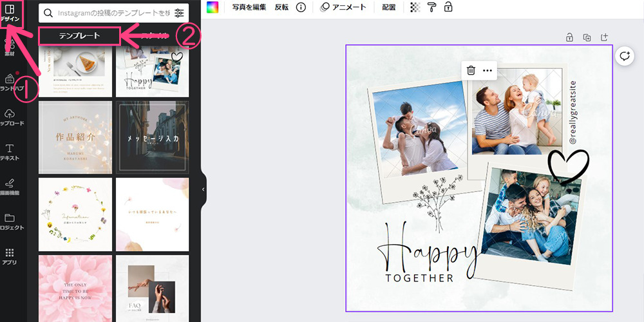The width and height of the screenshot is (644, 322).
Task: Click the search magnifier icon
Action: coord(48,13)
